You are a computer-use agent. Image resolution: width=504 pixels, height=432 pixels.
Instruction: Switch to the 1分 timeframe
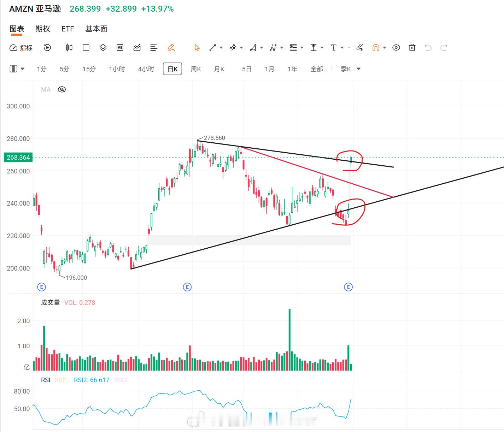(x=42, y=69)
